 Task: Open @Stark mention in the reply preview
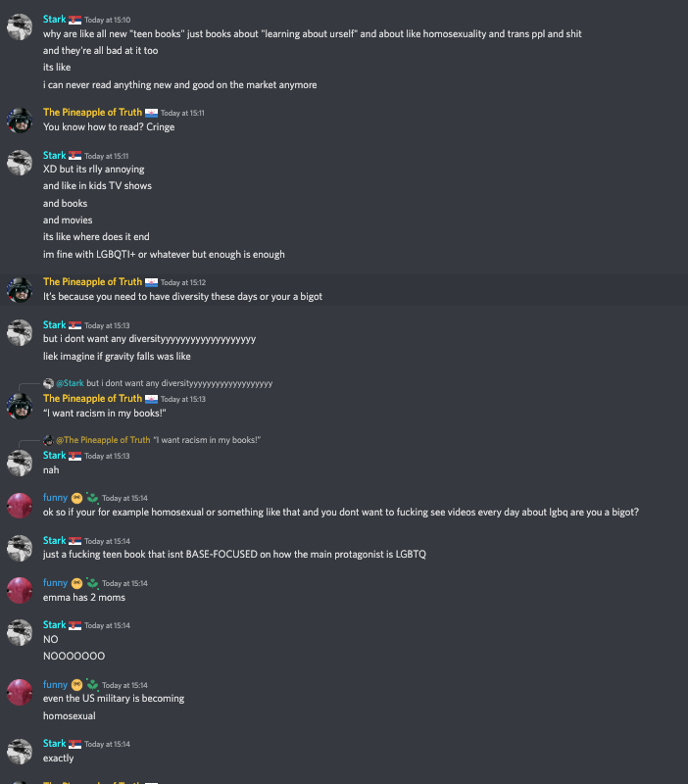pos(70,383)
